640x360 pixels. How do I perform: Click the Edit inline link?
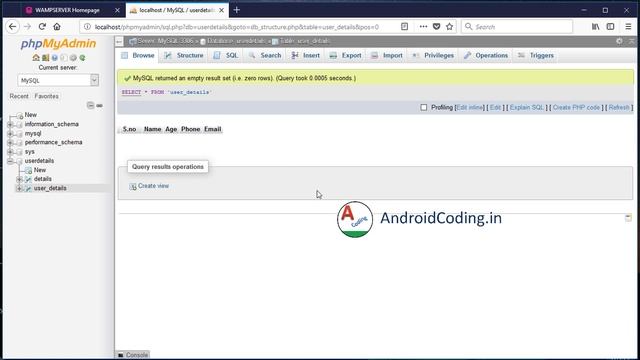tap(469, 107)
